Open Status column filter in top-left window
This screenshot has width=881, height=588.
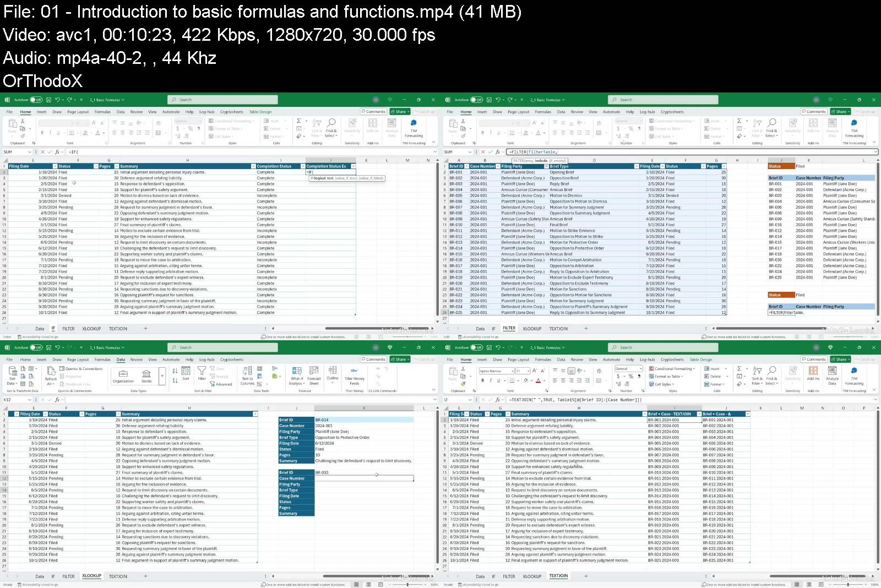(x=96, y=166)
